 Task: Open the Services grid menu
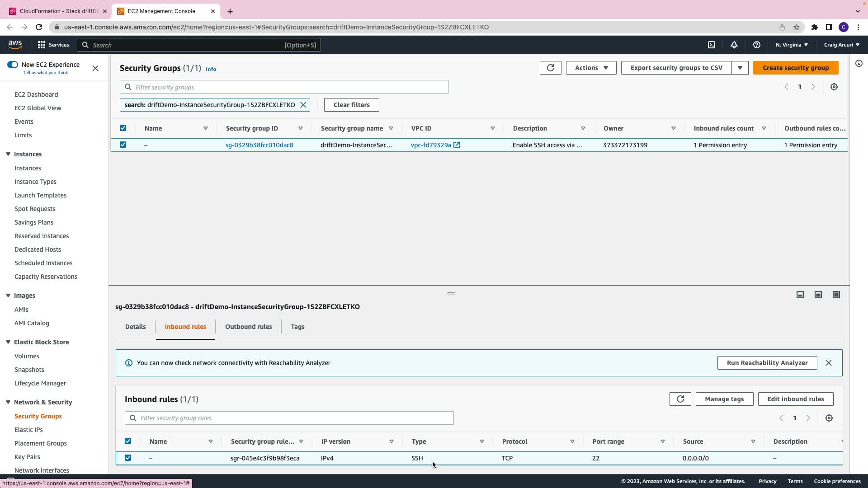[42, 45]
